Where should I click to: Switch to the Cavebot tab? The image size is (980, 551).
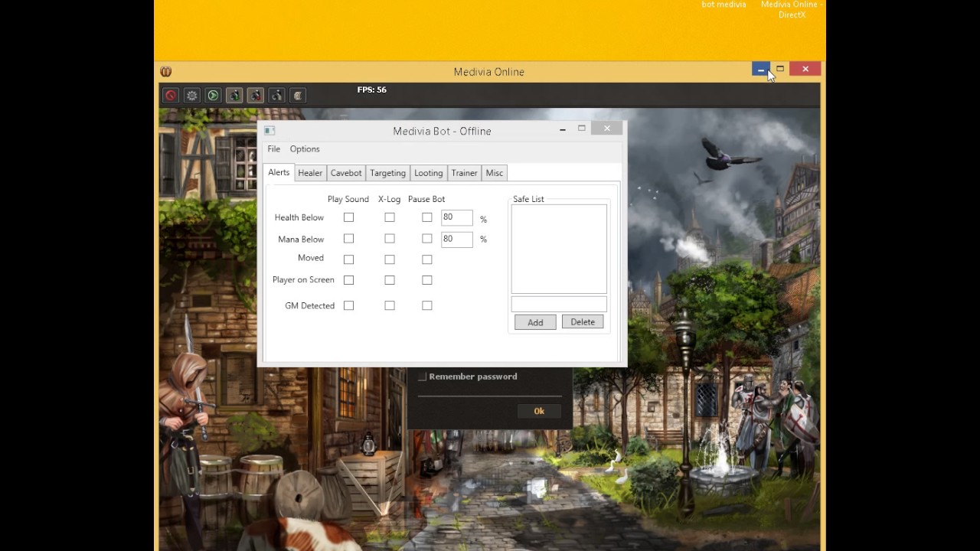346,173
